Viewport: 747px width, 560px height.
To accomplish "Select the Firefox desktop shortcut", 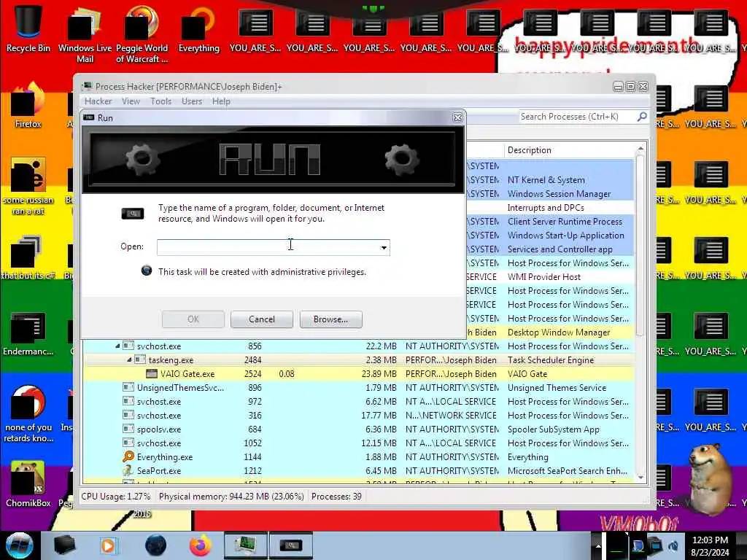I will 28,106.
